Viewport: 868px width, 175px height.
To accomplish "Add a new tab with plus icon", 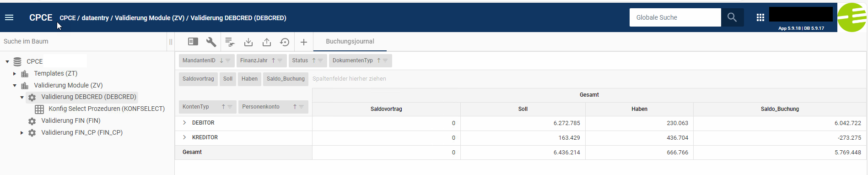I will (304, 42).
